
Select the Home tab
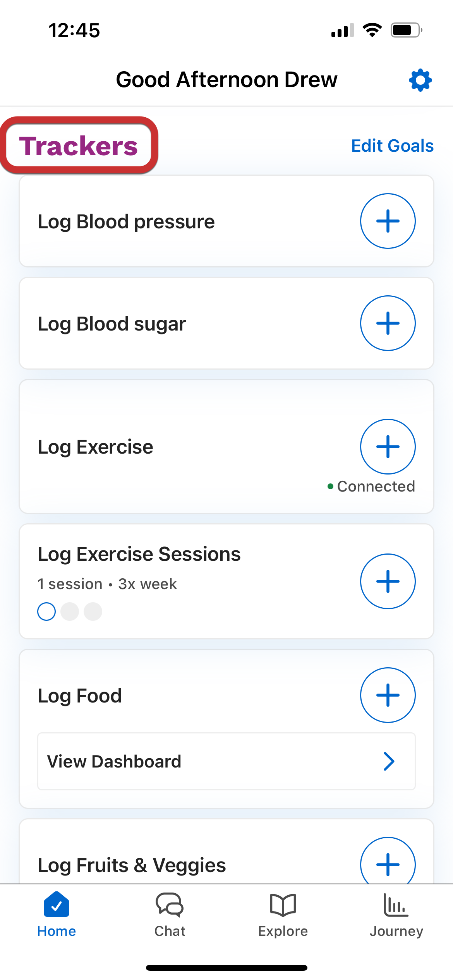pos(57,915)
